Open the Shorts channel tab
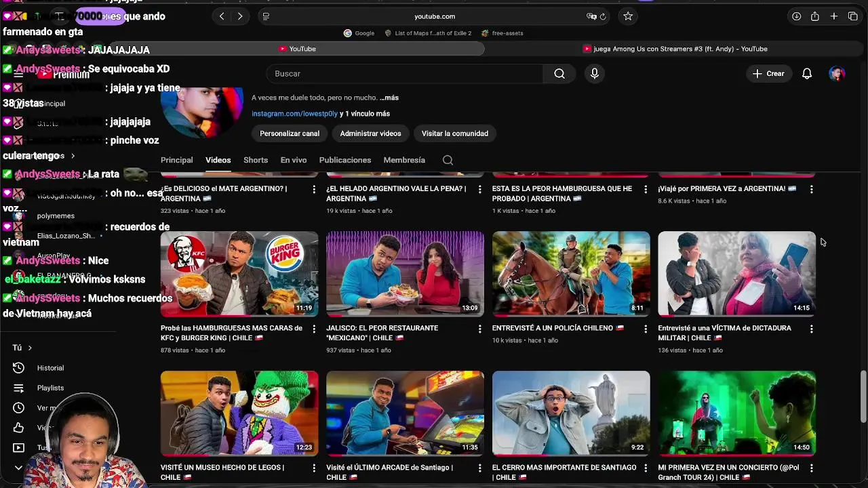Image resolution: width=868 pixels, height=488 pixels. pyautogui.click(x=256, y=160)
